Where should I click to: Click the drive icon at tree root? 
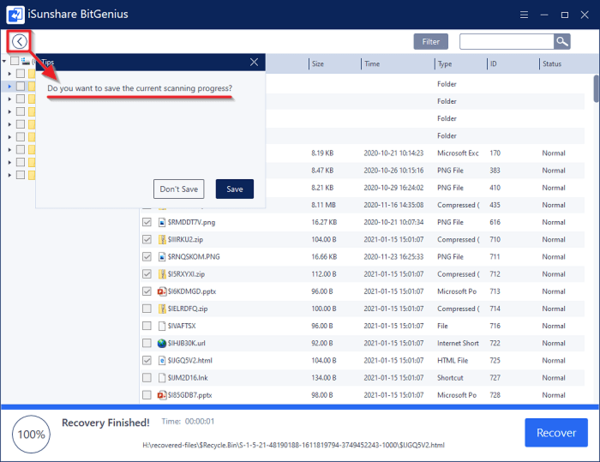pos(26,61)
